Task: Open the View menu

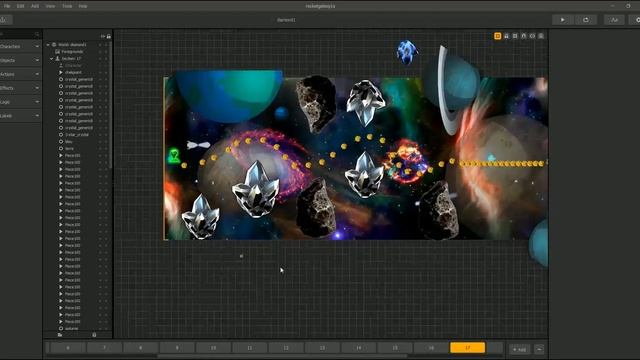Action: click(x=50, y=6)
